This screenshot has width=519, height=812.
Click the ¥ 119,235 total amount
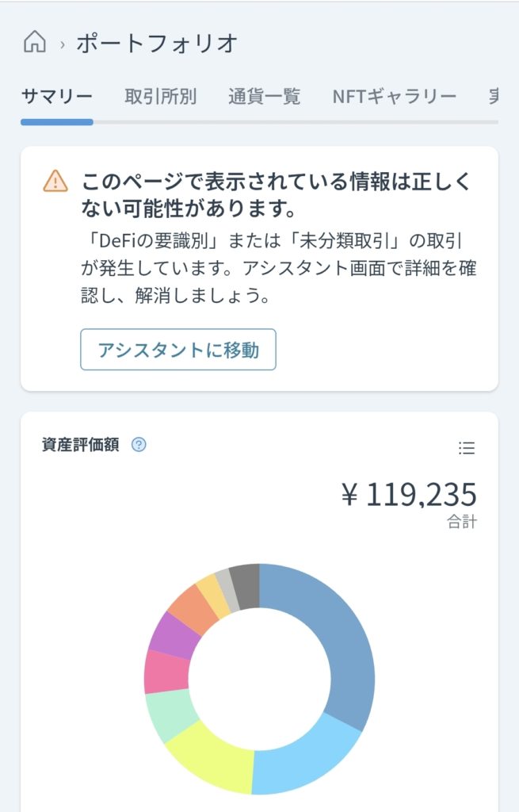click(409, 496)
